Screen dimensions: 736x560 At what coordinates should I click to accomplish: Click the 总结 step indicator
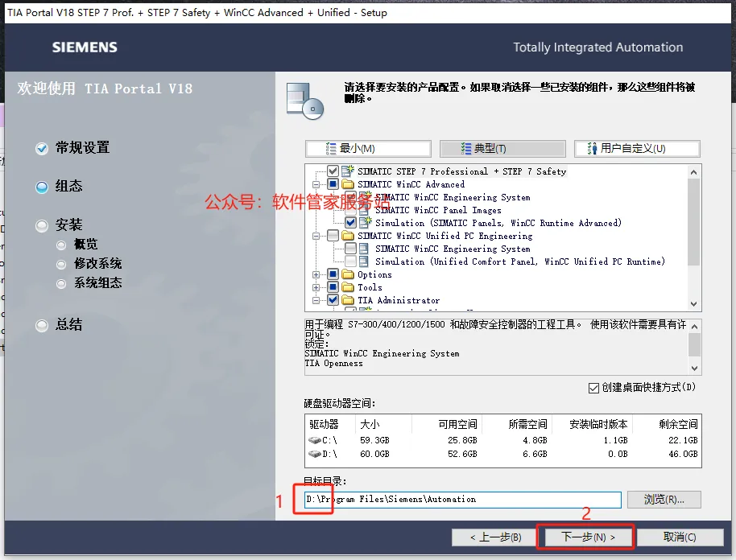[x=42, y=326]
